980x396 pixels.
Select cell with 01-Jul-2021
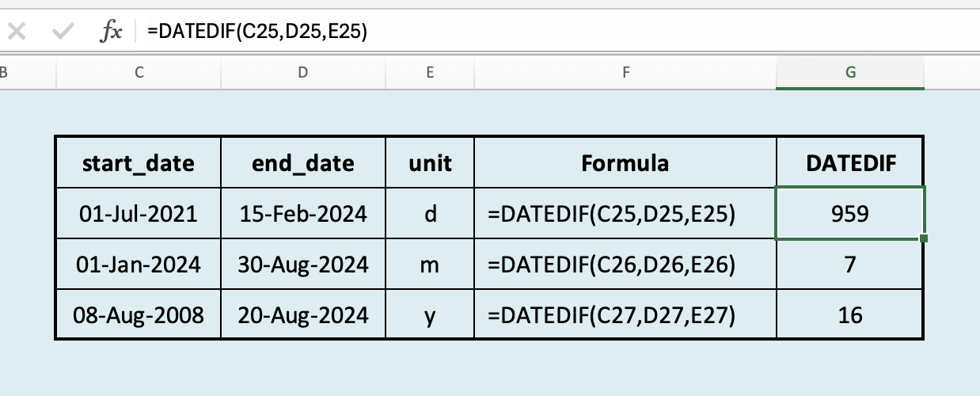pyautogui.click(x=139, y=213)
